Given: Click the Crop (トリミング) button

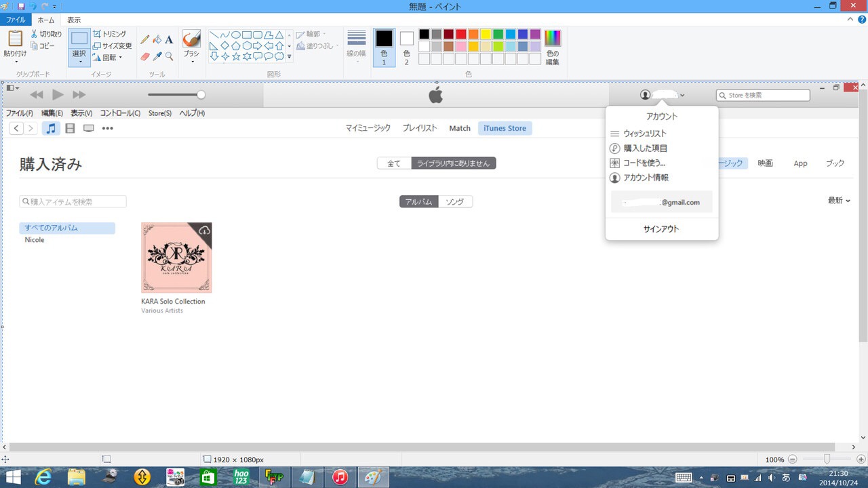Looking at the screenshot, I should pyautogui.click(x=109, y=34).
